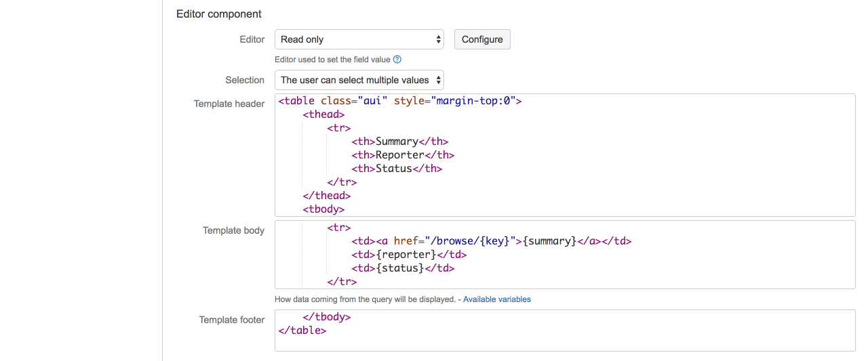This screenshot has height=361, width=868.
Task: Open the Editor 'Read only' dropdown
Action: (359, 39)
